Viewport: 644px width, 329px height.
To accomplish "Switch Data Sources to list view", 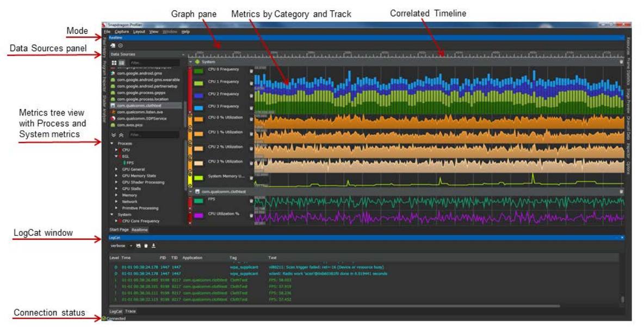I will click(x=122, y=63).
